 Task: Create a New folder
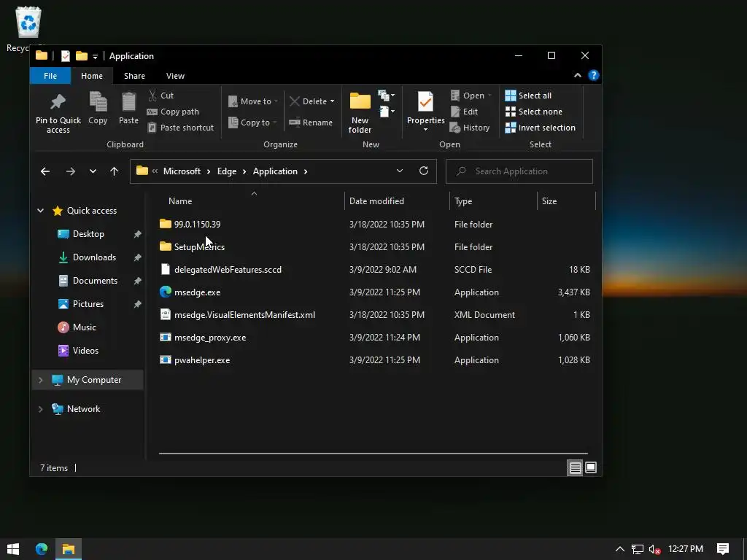(x=360, y=113)
